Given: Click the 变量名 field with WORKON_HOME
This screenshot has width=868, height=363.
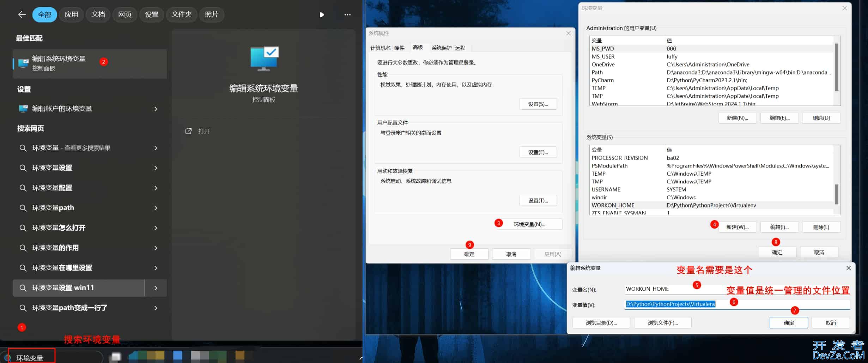Looking at the screenshot, I should 737,289.
